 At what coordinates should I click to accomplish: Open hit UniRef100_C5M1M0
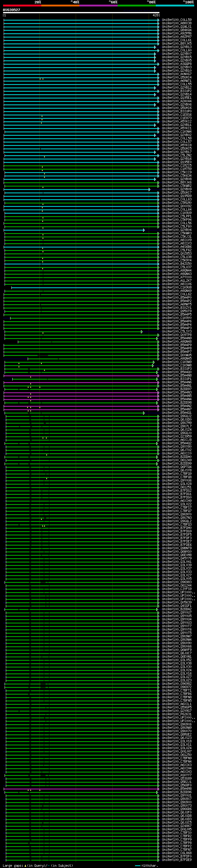[177, 203]
